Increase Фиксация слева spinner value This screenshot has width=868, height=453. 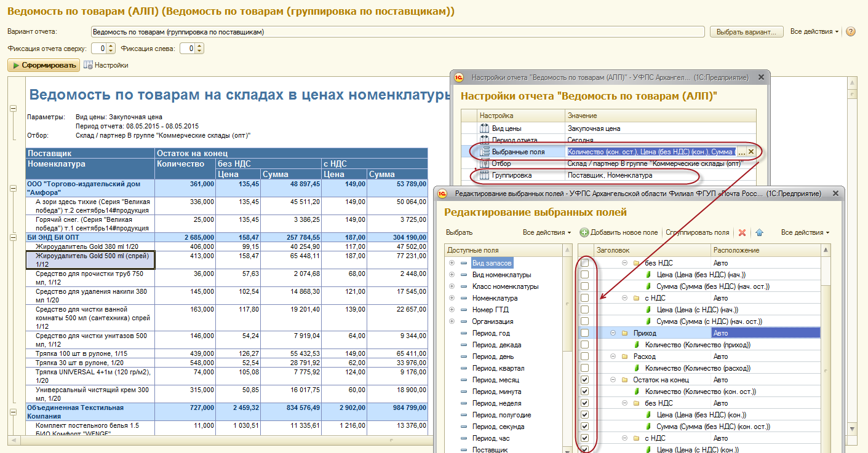coord(199,45)
